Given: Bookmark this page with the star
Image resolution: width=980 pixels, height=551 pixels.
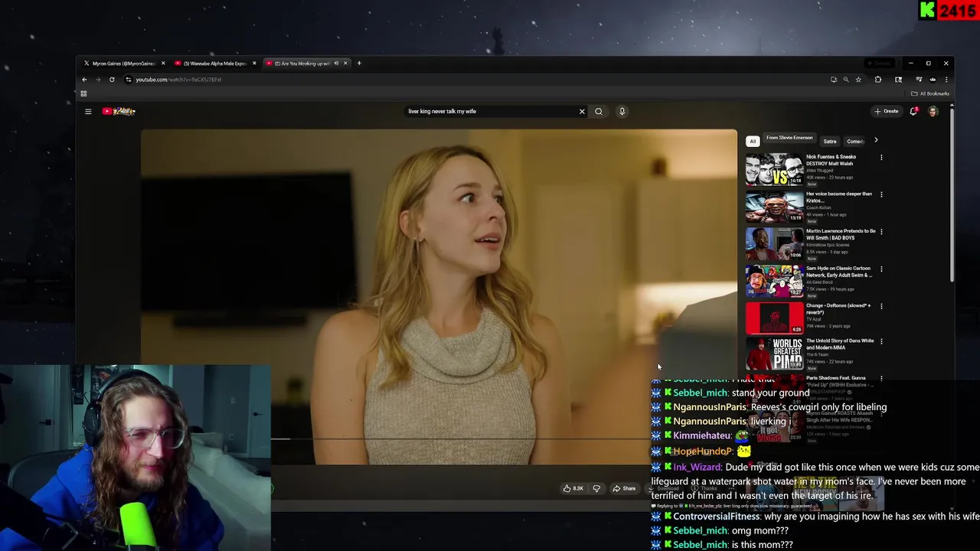Looking at the screenshot, I should click(x=858, y=80).
